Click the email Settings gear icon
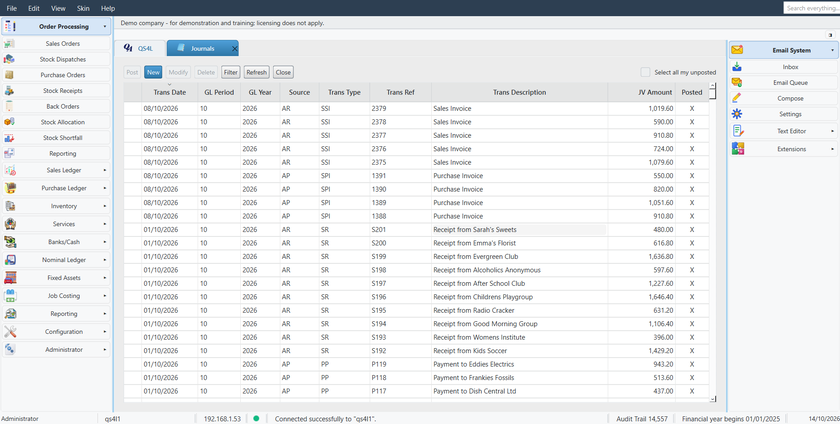 737,114
